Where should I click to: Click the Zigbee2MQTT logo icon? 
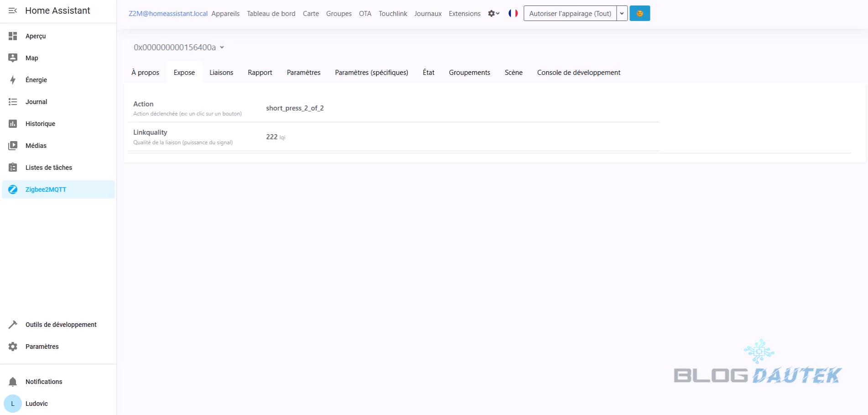click(x=13, y=189)
